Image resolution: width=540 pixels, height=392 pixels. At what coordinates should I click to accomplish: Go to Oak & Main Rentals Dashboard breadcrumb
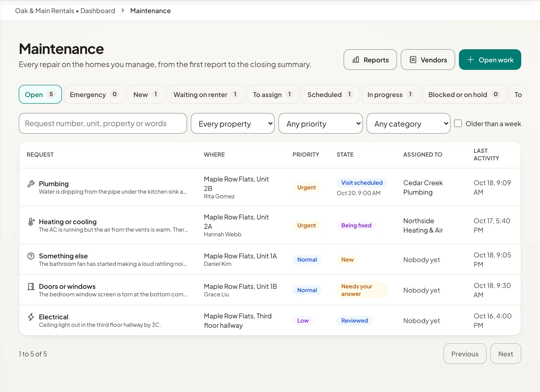pyautogui.click(x=65, y=11)
